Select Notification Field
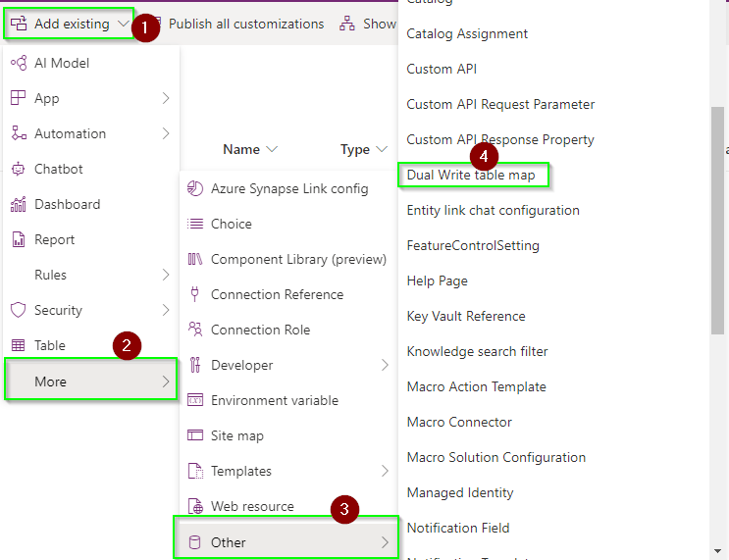The image size is (729, 560). tap(458, 528)
